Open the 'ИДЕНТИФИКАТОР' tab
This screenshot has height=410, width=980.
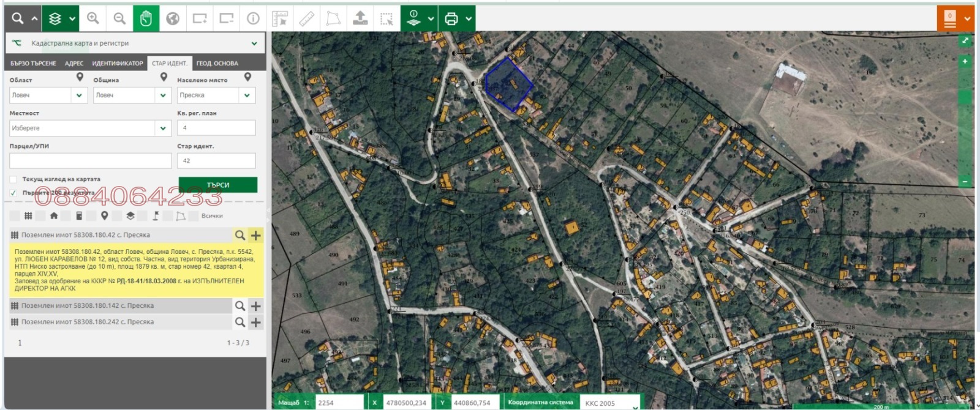[117, 63]
